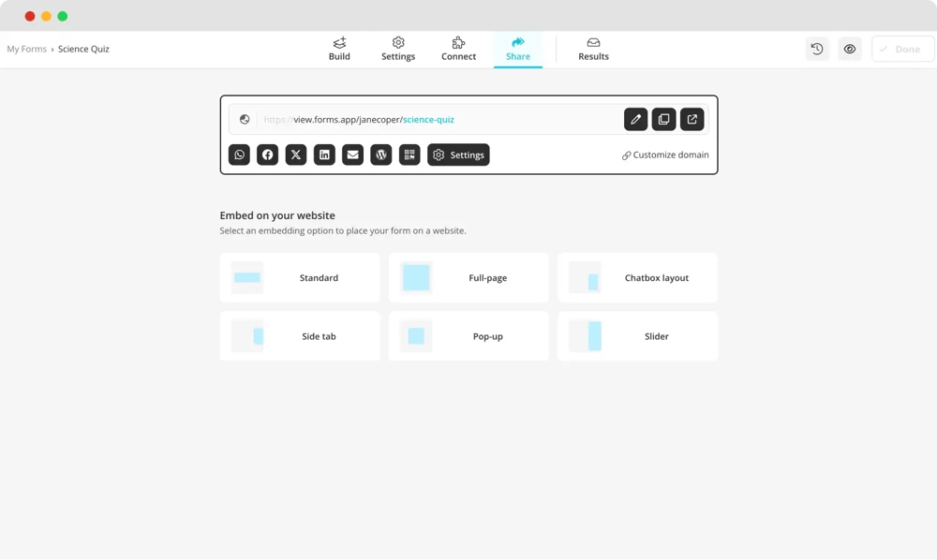This screenshot has width=937, height=560.
Task: Open the WordPress embed option
Action: (x=380, y=155)
